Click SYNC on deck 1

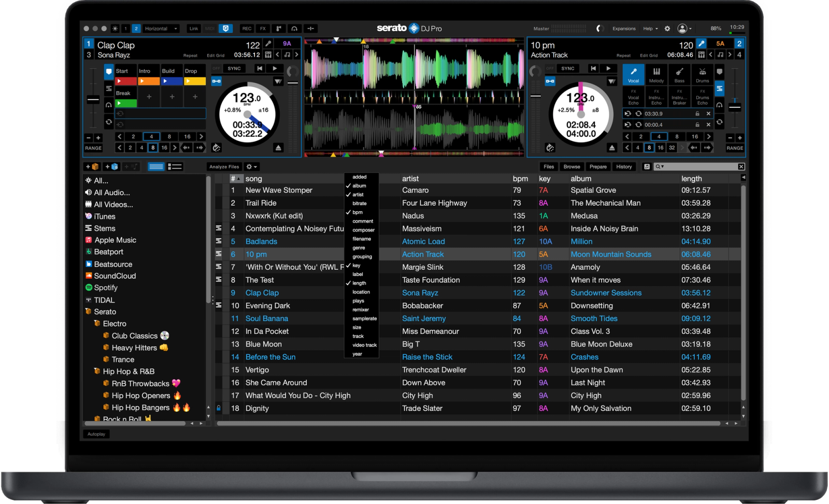234,68
